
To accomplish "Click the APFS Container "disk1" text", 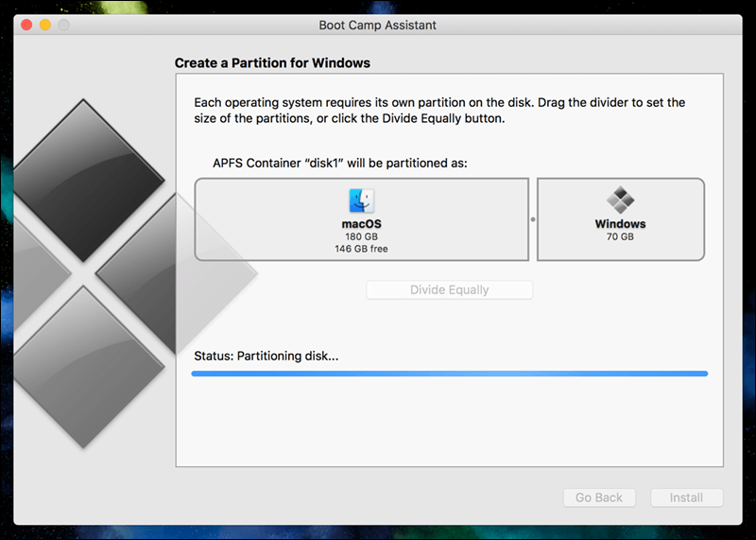I will pyautogui.click(x=331, y=163).
